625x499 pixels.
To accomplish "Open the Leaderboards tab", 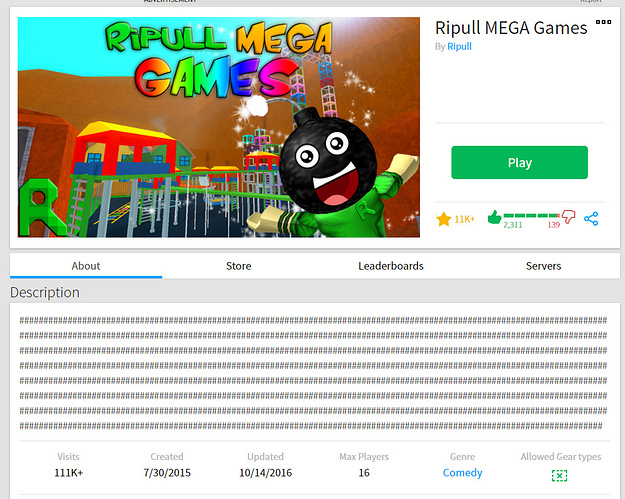I will click(x=391, y=266).
